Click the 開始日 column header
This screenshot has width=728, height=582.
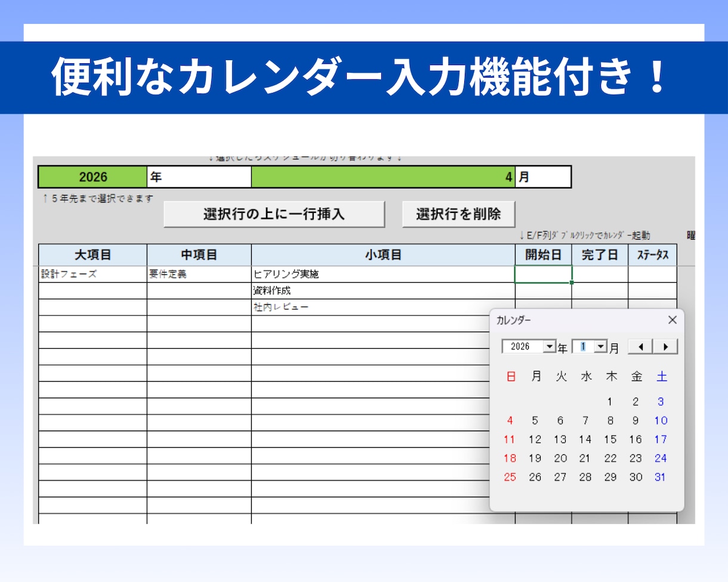[544, 255]
